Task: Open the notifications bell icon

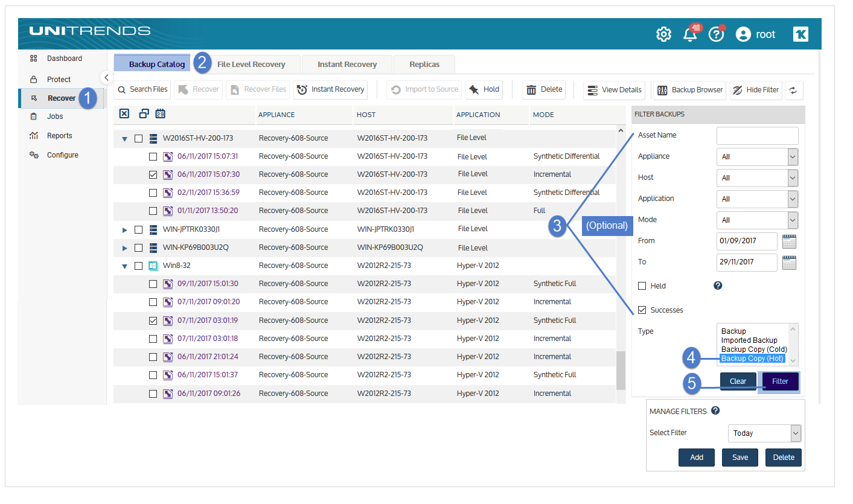Action: [x=690, y=34]
